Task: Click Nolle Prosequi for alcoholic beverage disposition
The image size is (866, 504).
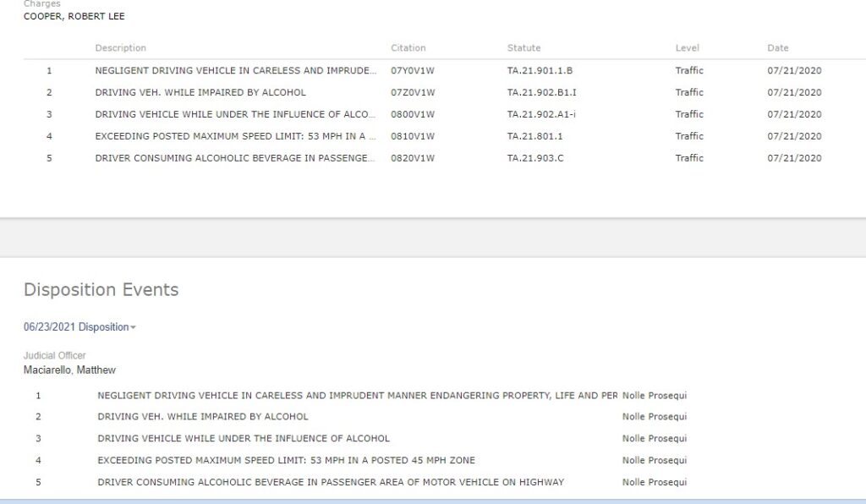Action: pos(655,482)
